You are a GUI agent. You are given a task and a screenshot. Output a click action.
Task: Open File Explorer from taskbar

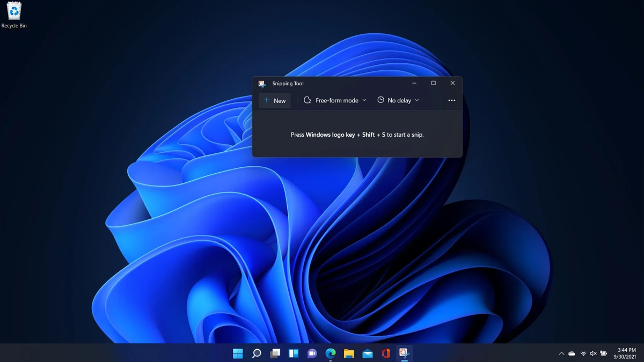click(x=349, y=353)
